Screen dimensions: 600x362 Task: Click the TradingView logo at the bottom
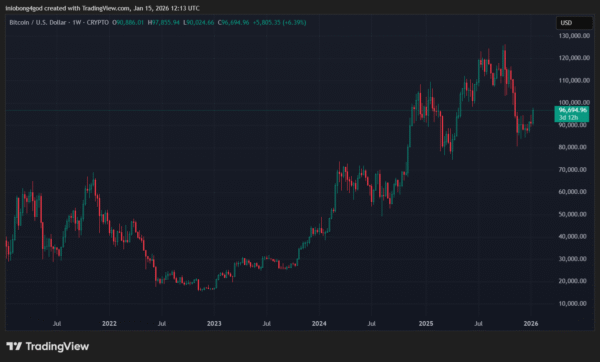coord(48,346)
